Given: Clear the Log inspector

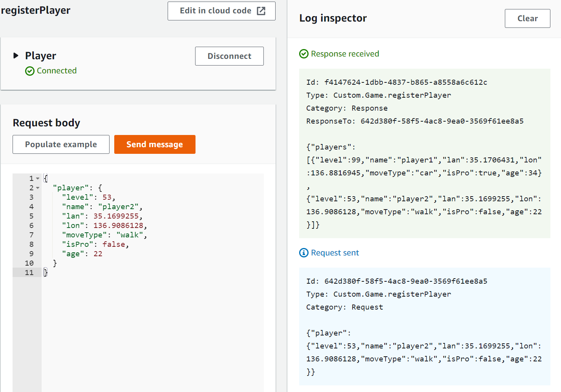Looking at the screenshot, I should click(x=527, y=18).
